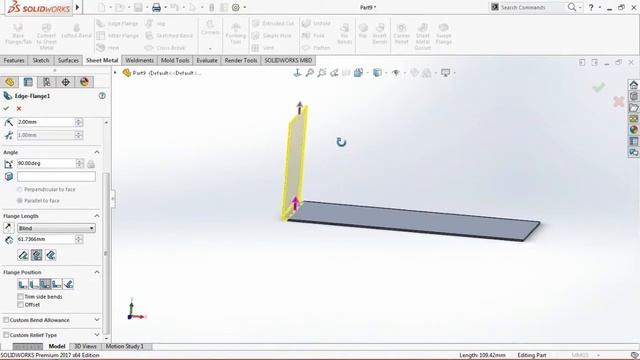Enable the Offset checkbox
Viewport: 640px width, 360px height.
click(20, 305)
